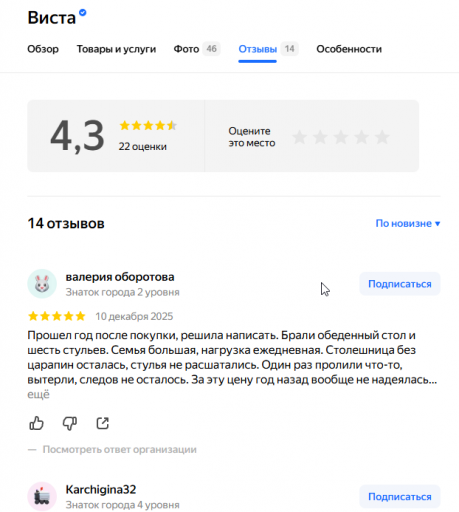The image size is (459, 512).
Task: Expand review text with ещё
Action: click(38, 394)
